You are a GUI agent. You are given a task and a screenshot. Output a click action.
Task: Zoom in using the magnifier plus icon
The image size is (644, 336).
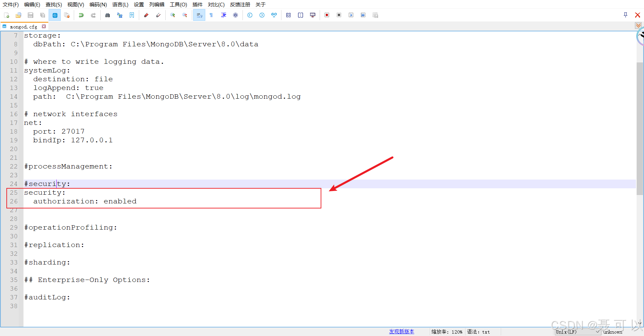click(x=173, y=15)
